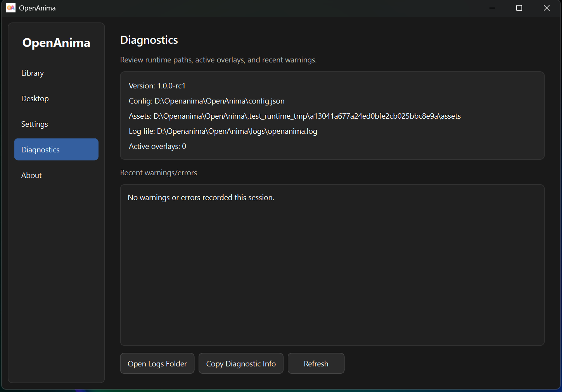Viewport: 562px width, 392px height.
Task: Click 'No warnings or errors recorded' message
Action: click(201, 197)
